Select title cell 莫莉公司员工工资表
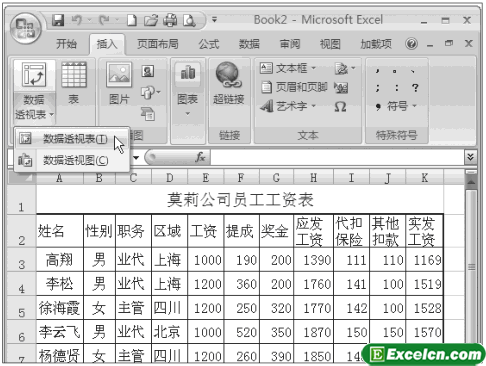 pyautogui.click(x=240, y=199)
